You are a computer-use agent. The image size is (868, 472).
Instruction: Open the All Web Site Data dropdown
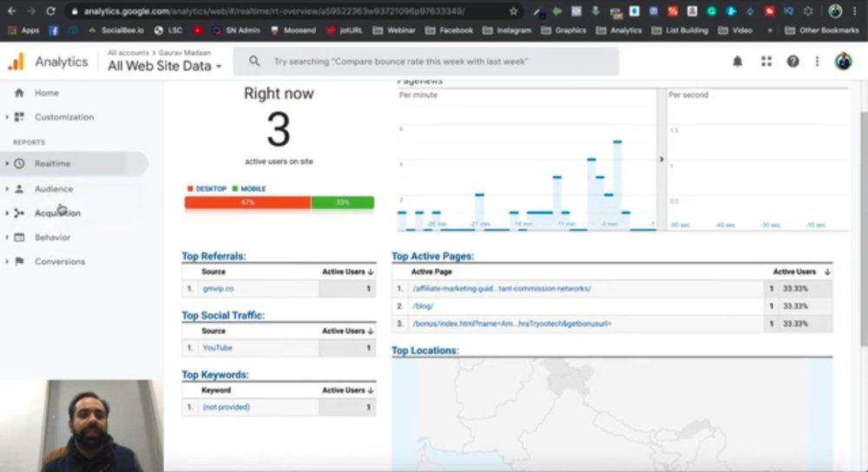164,66
